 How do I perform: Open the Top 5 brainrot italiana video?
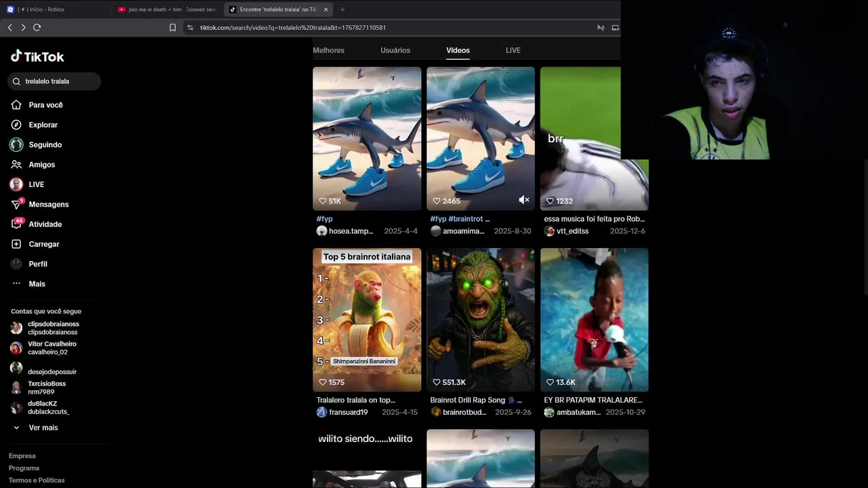click(367, 320)
